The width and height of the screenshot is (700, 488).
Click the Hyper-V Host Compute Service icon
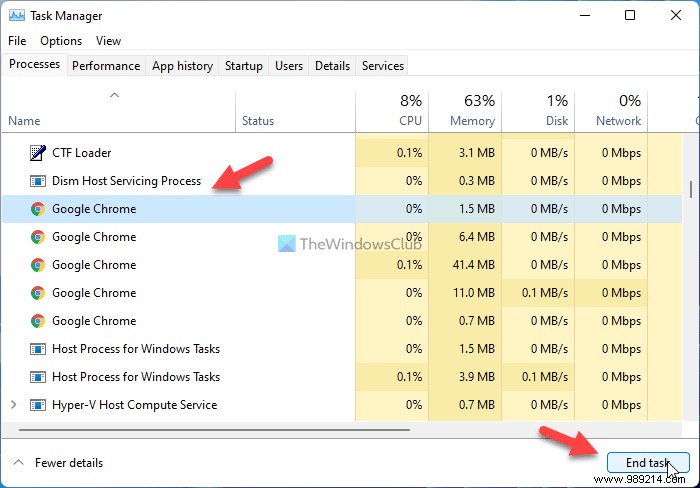click(x=38, y=405)
